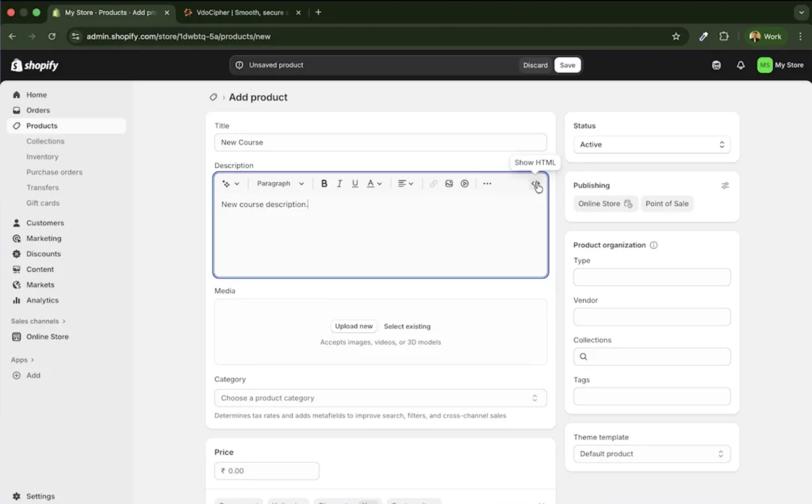The image size is (812, 504).
Task: Open My Store account menu
Action: [x=780, y=65]
